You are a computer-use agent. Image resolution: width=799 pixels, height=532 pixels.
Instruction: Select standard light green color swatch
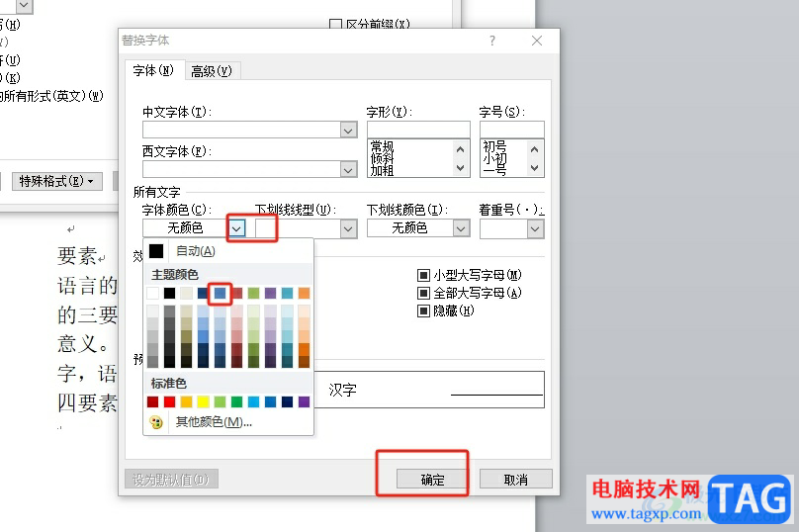pos(221,402)
